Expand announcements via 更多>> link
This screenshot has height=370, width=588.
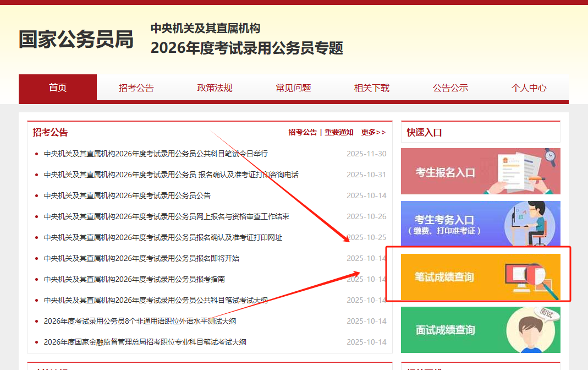[373, 132]
